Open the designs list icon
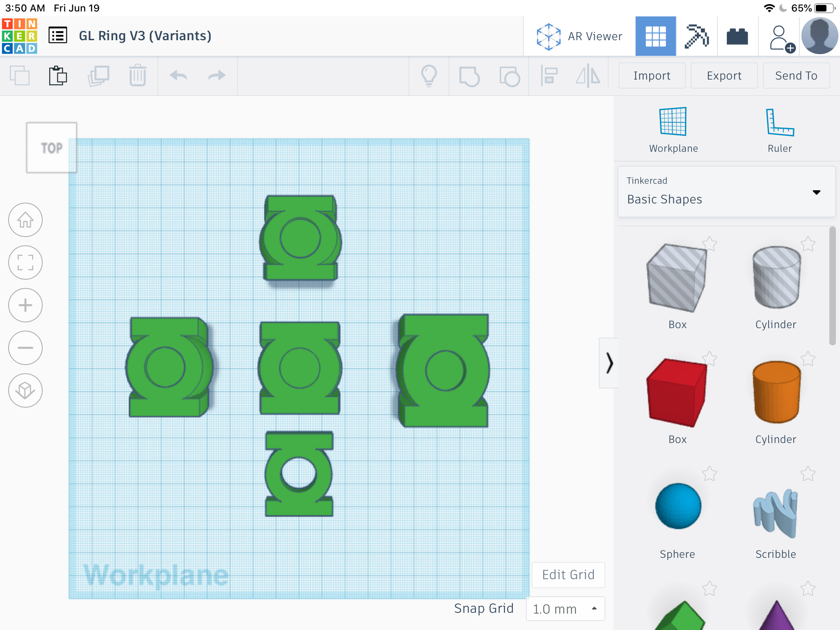Screen dimensions: 840x630 click(58, 36)
